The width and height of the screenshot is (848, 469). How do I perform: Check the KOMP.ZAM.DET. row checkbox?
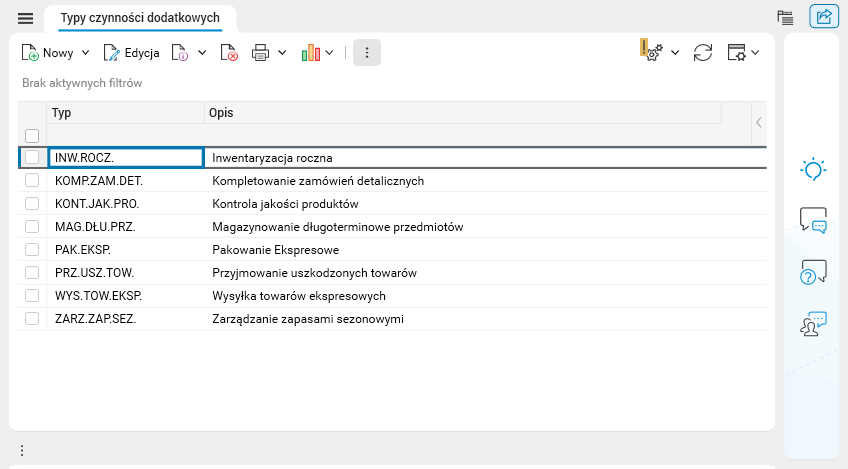tap(32, 180)
